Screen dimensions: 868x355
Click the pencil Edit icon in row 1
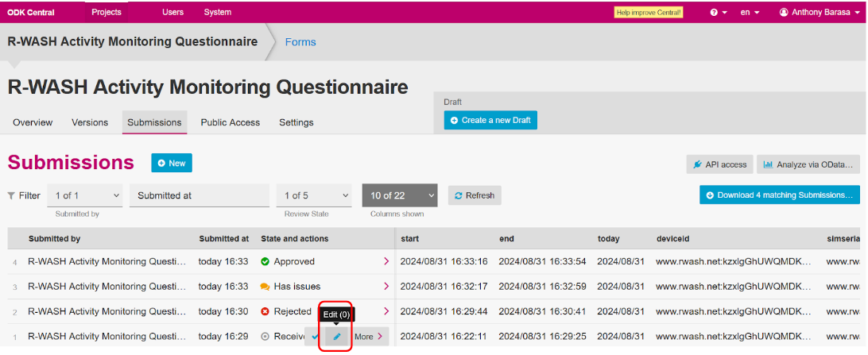[x=336, y=337]
